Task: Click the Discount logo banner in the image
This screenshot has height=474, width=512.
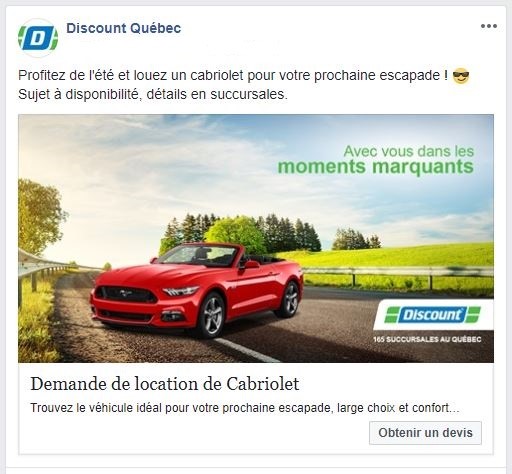Action: pos(433,315)
